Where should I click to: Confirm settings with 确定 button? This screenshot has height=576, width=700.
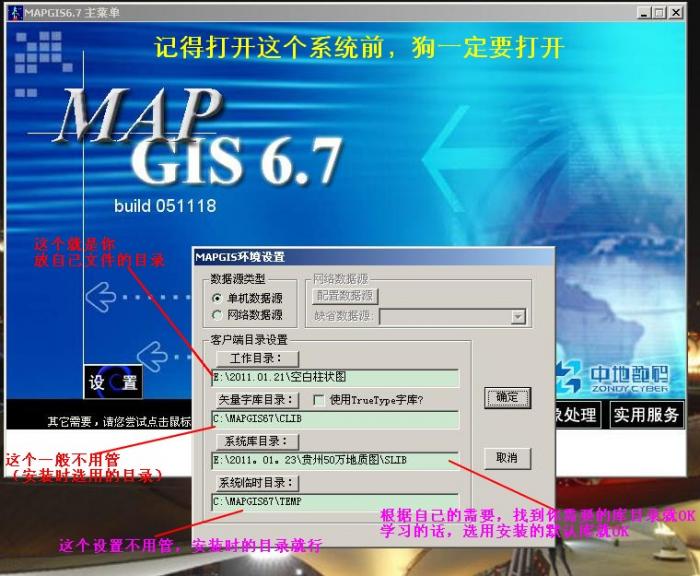pos(507,397)
